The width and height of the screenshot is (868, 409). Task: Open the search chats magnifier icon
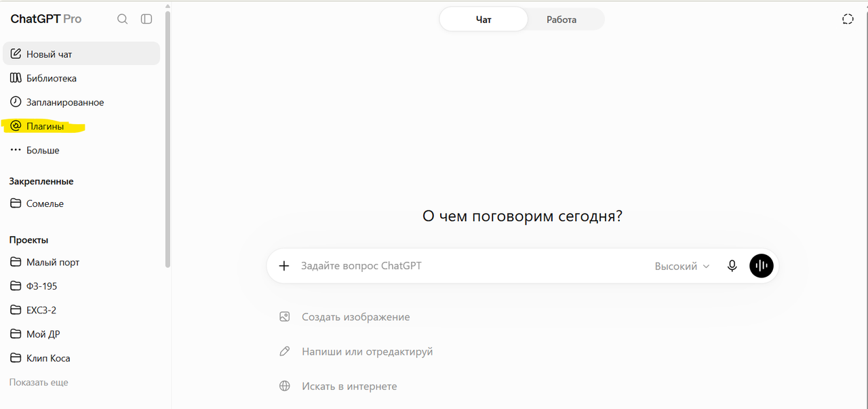click(x=123, y=19)
